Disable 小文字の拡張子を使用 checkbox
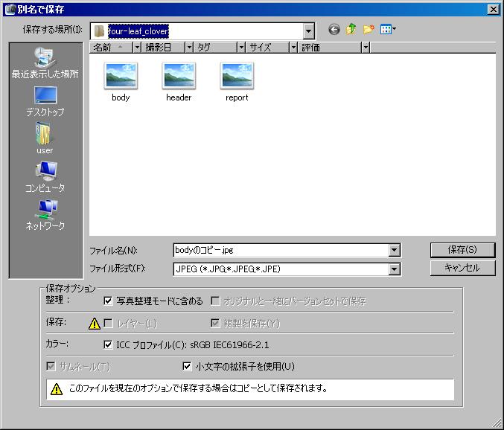 click(x=188, y=366)
